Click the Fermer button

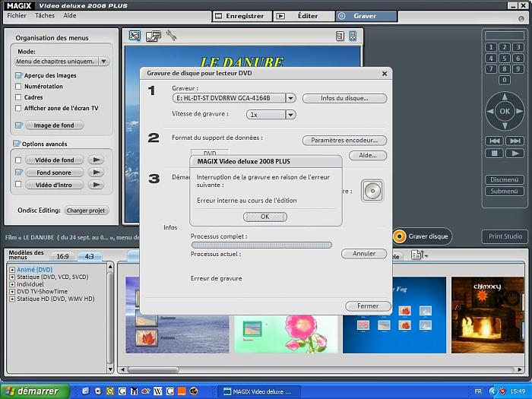368,306
